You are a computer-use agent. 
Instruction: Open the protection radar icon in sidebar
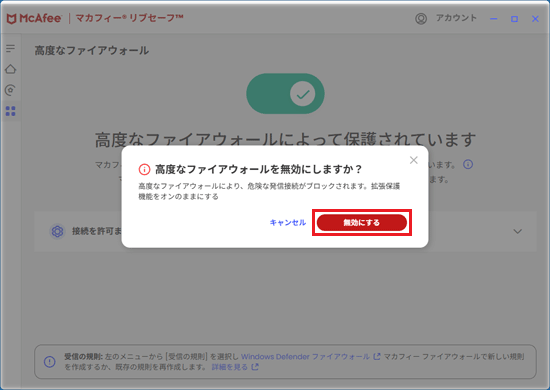11,90
